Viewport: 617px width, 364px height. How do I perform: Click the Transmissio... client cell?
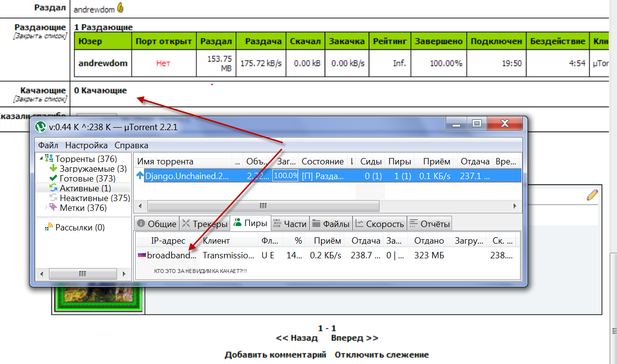tap(228, 255)
